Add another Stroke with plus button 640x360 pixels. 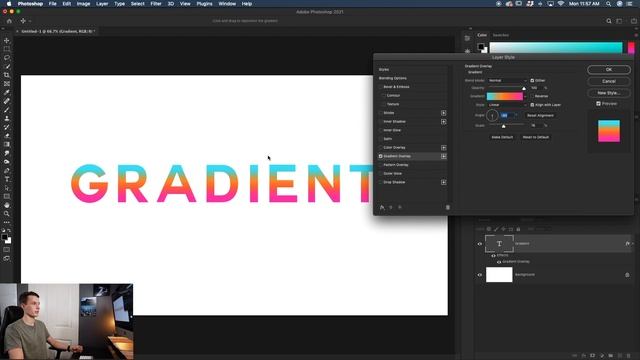click(x=443, y=113)
